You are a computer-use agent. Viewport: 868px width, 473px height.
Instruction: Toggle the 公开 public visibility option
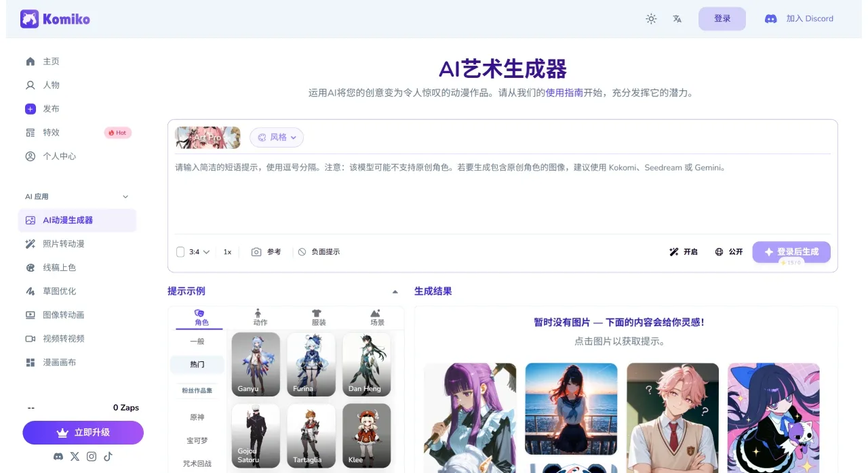click(729, 252)
